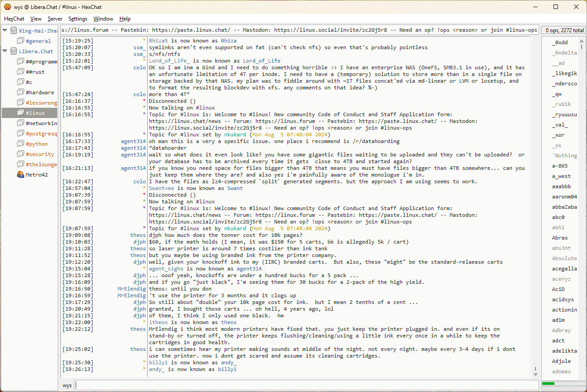Select user aaronm04 in user list

[564, 196]
